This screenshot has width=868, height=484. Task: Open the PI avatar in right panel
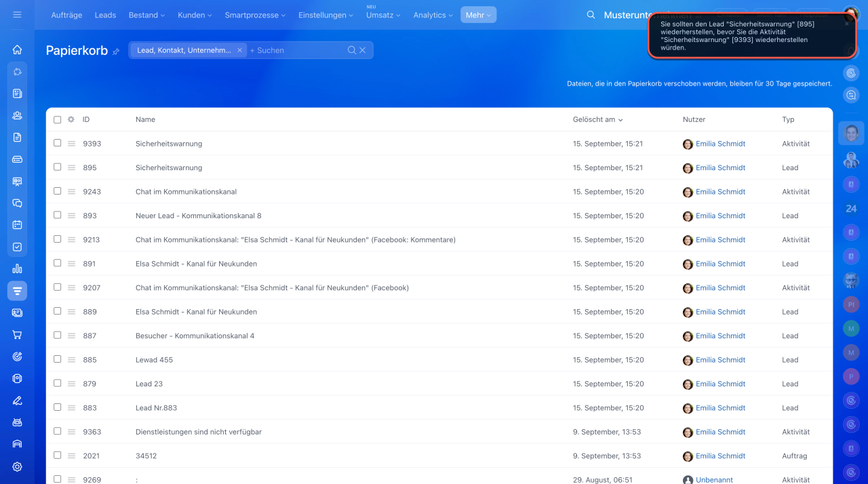[851, 304]
